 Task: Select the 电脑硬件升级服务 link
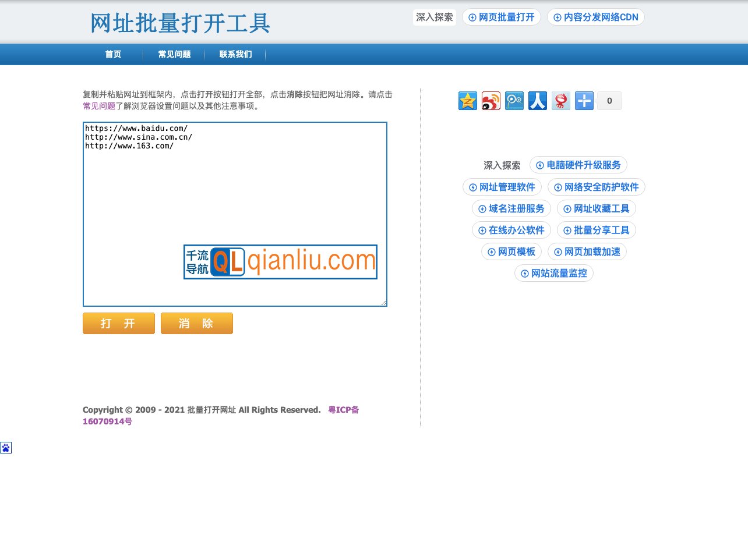coord(578,165)
